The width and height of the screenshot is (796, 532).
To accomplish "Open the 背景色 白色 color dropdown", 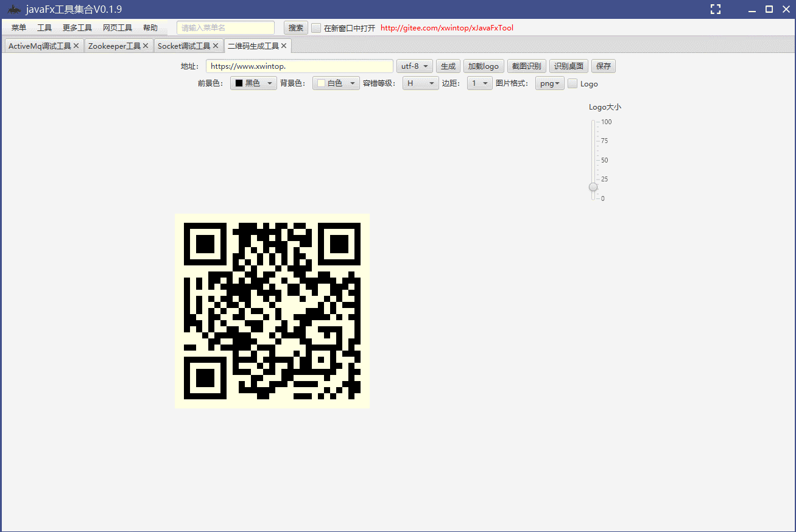I will click(336, 83).
